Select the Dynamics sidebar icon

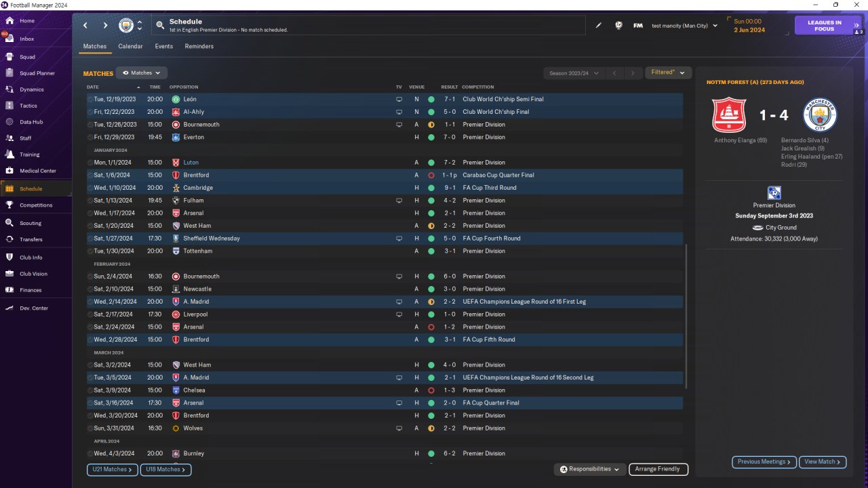[9, 89]
